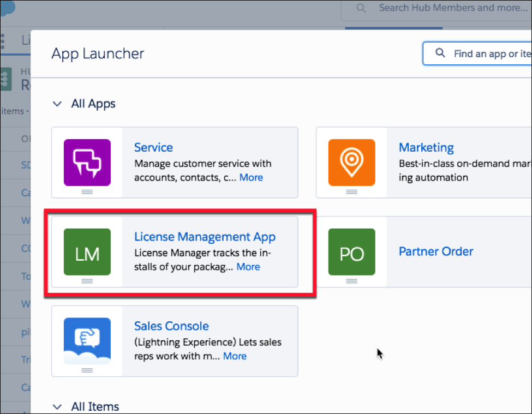Open the purple Service app icon

(x=87, y=163)
